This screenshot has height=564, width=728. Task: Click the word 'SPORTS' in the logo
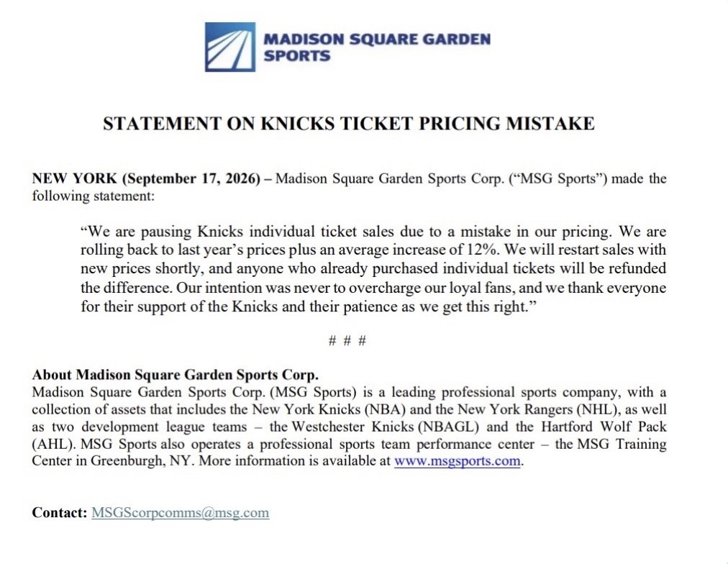297,56
